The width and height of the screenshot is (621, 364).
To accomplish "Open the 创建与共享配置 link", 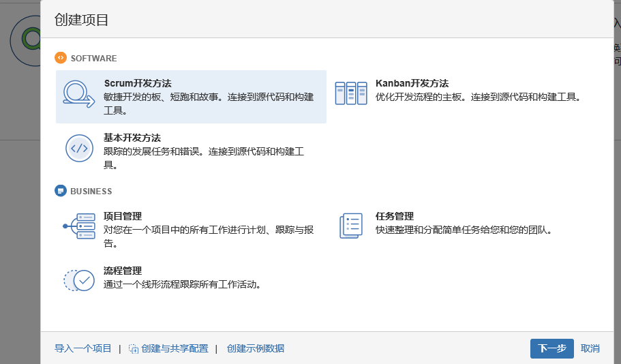I will click(x=175, y=348).
